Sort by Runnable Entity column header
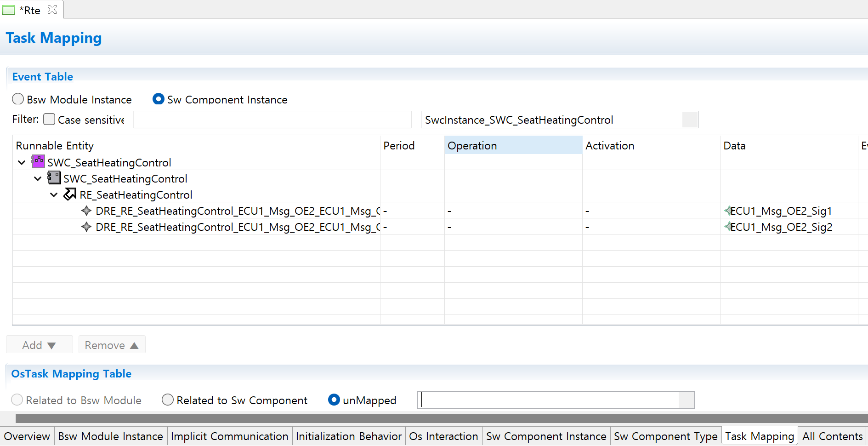The image size is (868, 446). [x=196, y=145]
